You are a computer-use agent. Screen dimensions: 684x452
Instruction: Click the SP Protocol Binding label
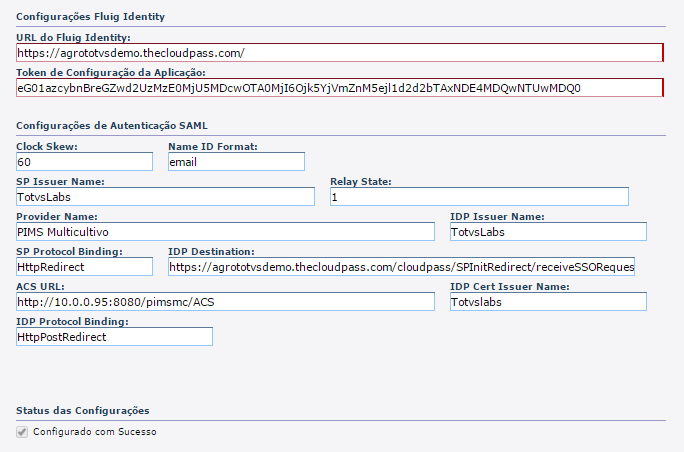pyautogui.click(x=69, y=251)
